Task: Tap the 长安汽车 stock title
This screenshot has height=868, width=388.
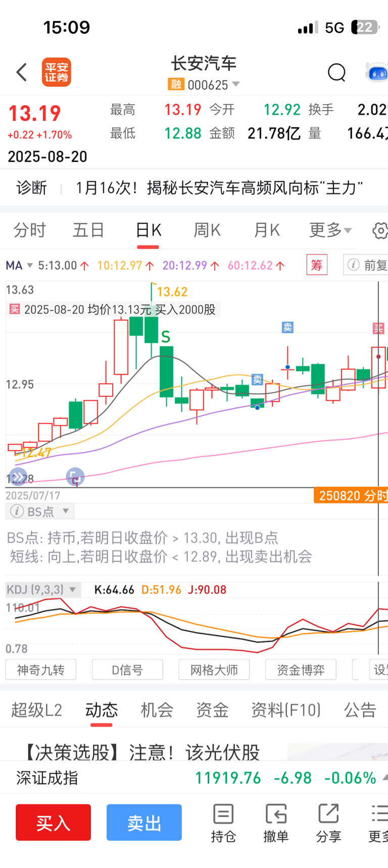Action: [204, 64]
